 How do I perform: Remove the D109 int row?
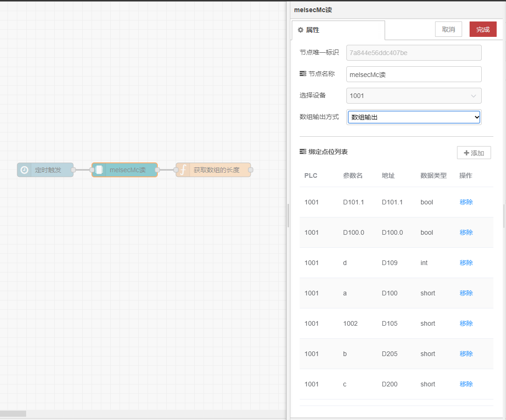click(466, 263)
